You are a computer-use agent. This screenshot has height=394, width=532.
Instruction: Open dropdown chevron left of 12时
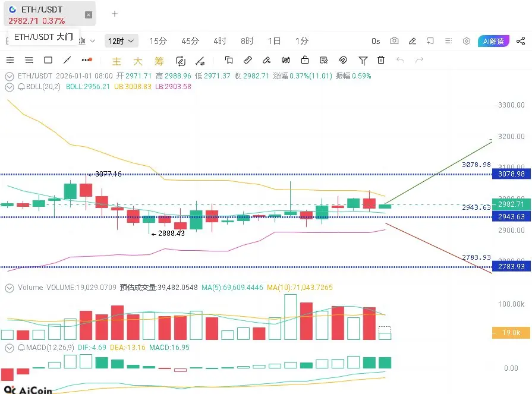pos(92,41)
